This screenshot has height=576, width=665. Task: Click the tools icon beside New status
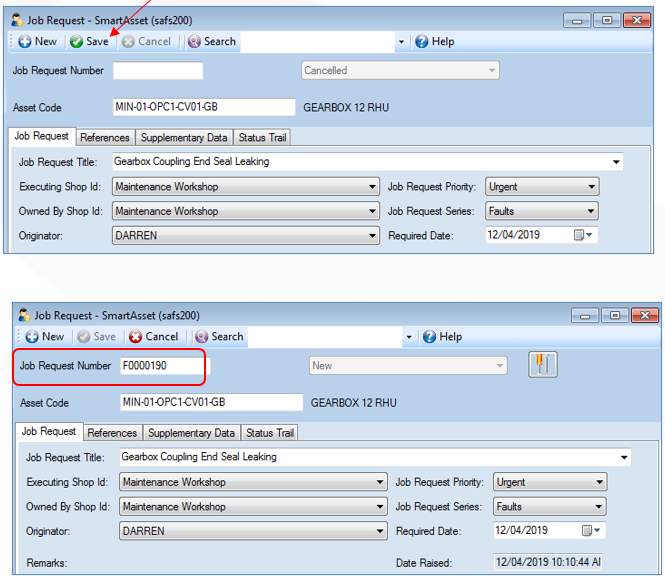click(542, 364)
